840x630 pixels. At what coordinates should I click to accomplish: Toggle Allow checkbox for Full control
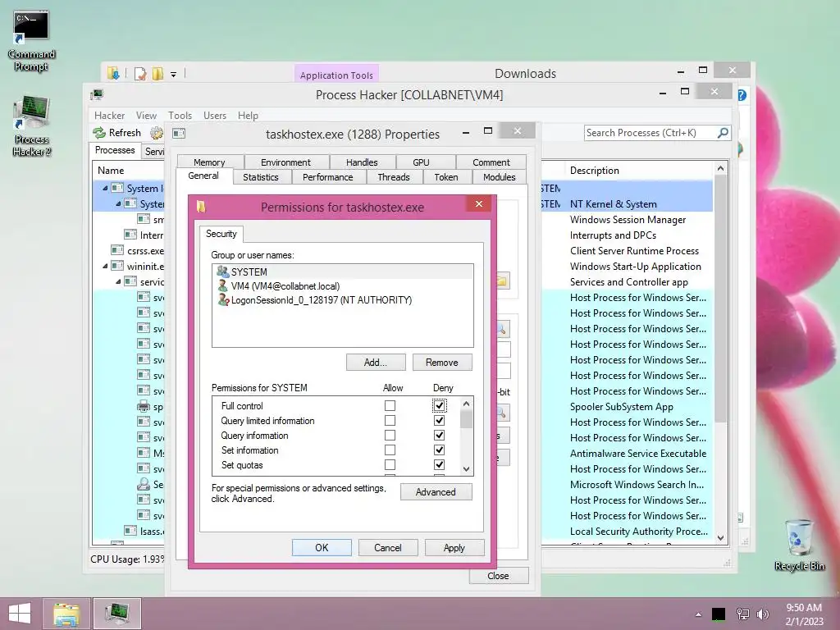[390, 406]
